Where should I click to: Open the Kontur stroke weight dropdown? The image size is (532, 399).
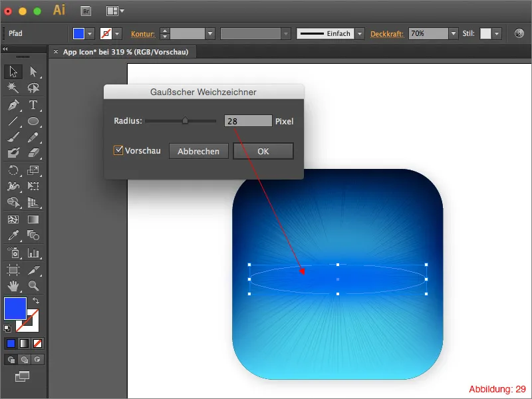pos(210,34)
